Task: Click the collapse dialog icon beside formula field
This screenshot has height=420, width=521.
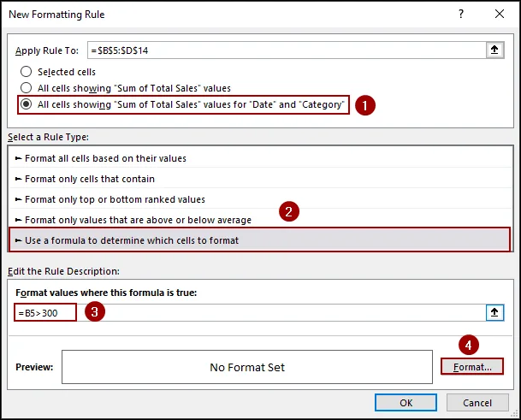Action: (494, 312)
